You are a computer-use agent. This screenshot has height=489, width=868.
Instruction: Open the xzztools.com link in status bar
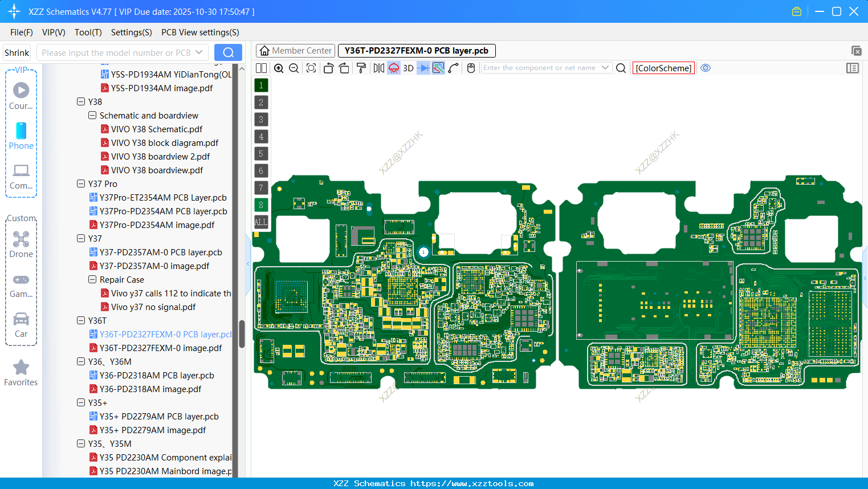click(x=474, y=483)
